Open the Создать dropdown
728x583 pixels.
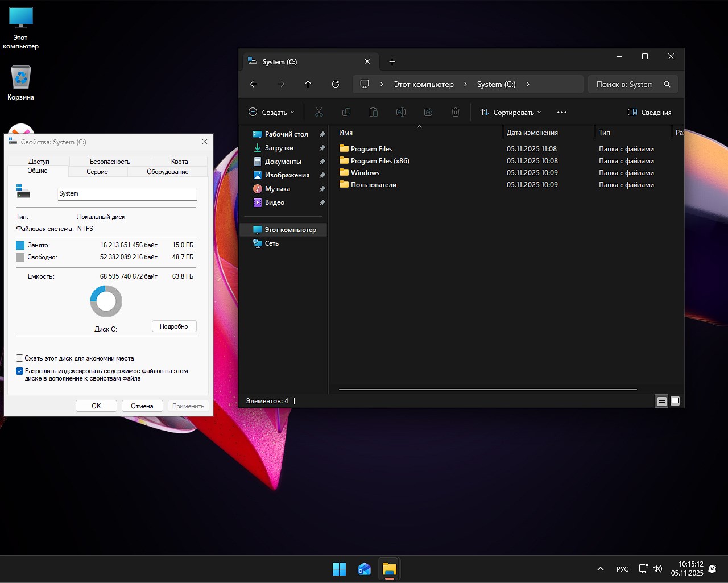(x=271, y=112)
